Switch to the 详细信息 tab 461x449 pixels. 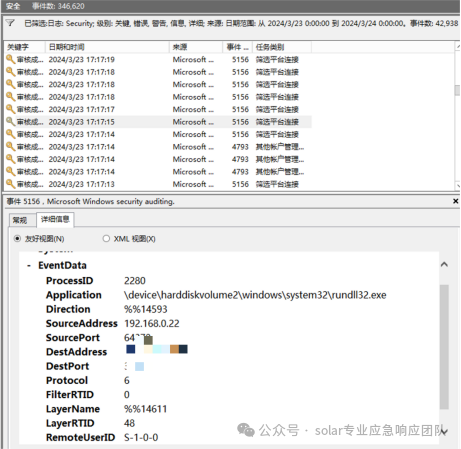point(55,219)
